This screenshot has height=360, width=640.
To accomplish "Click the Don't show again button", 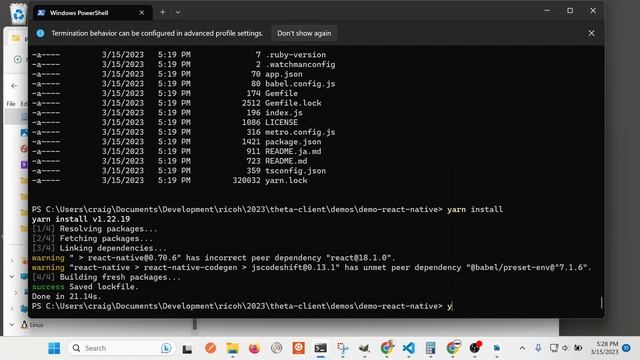I will pyautogui.click(x=304, y=33).
